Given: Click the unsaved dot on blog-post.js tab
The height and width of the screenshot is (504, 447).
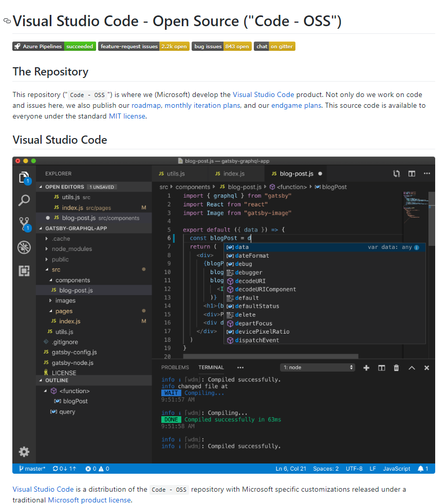Looking at the screenshot, I should pyautogui.click(x=320, y=173).
